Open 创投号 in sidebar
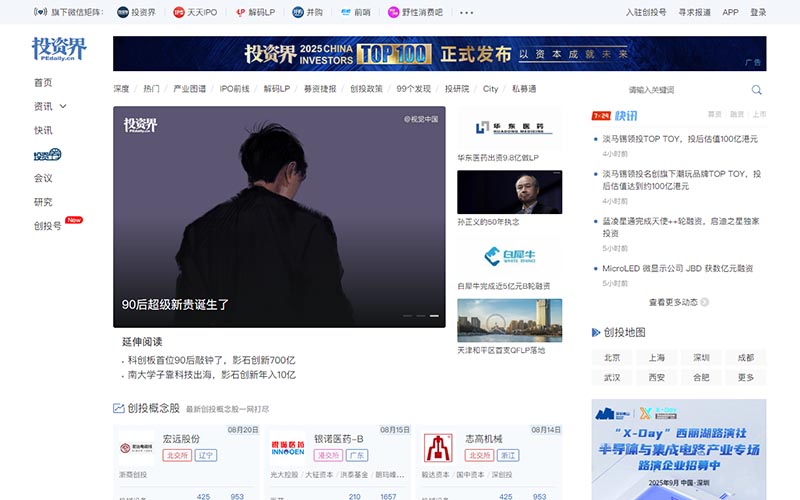The height and width of the screenshot is (500, 800). click(x=47, y=226)
